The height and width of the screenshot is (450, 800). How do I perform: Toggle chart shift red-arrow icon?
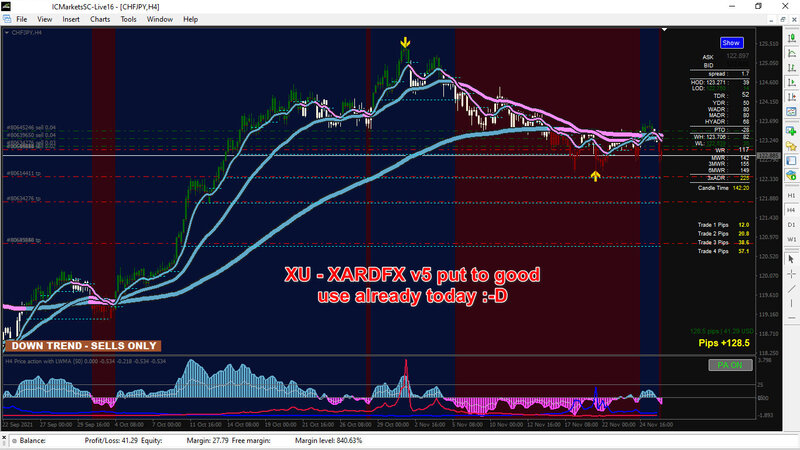click(791, 96)
